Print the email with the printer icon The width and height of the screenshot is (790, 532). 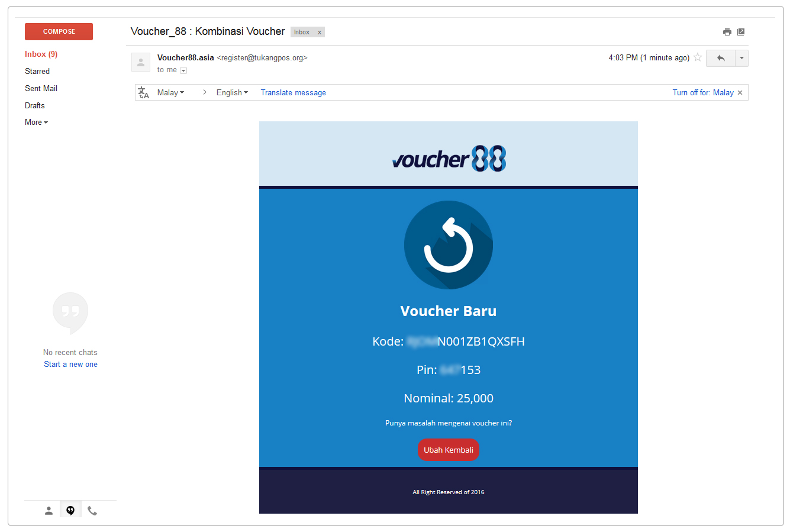point(727,32)
